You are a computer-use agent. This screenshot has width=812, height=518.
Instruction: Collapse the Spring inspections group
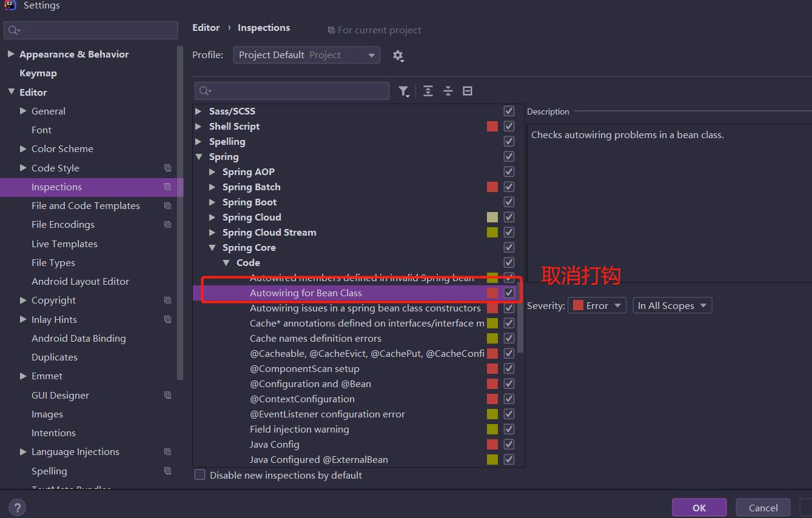(x=198, y=156)
